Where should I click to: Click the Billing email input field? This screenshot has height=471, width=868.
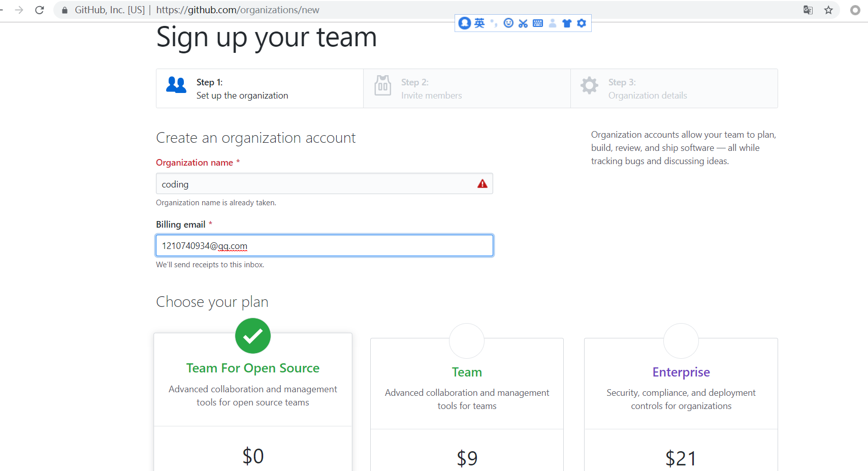click(325, 245)
